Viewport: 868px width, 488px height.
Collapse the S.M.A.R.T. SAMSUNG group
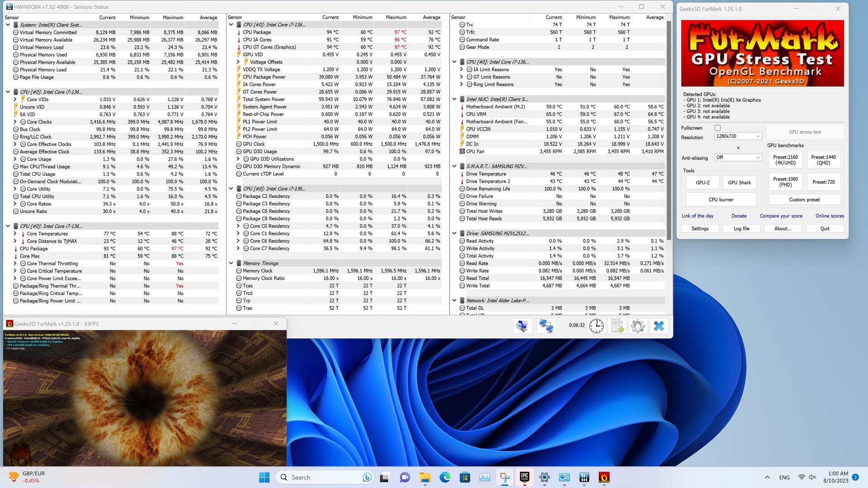point(454,166)
